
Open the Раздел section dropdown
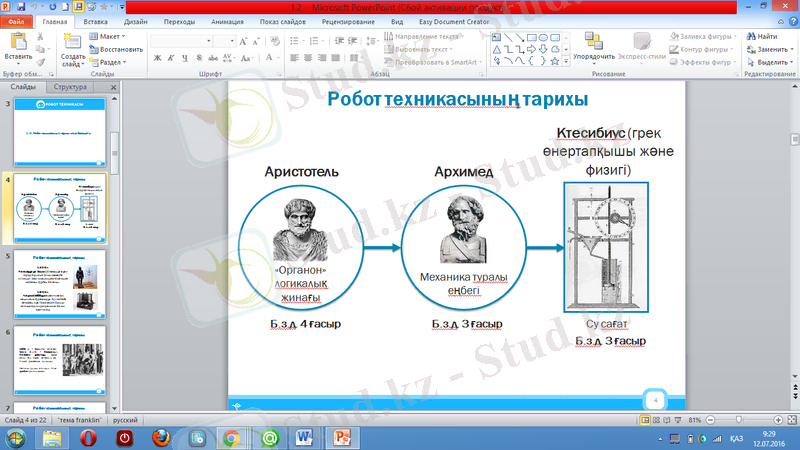(x=112, y=61)
